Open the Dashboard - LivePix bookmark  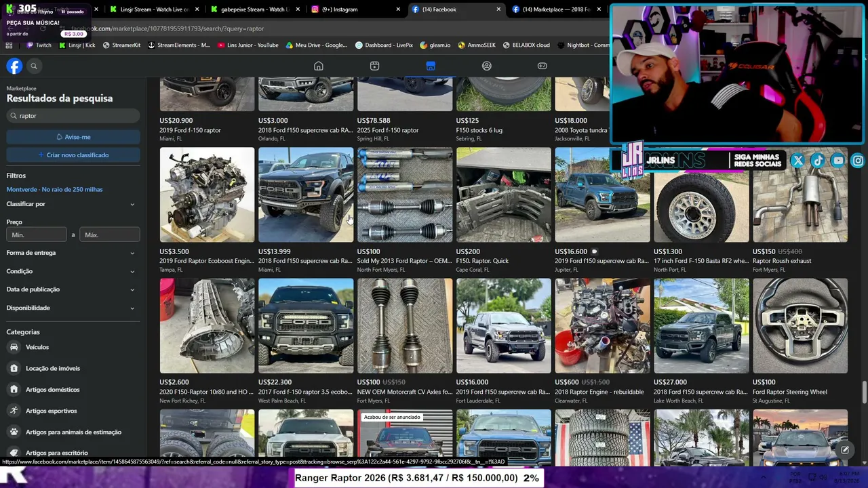tap(384, 45)
